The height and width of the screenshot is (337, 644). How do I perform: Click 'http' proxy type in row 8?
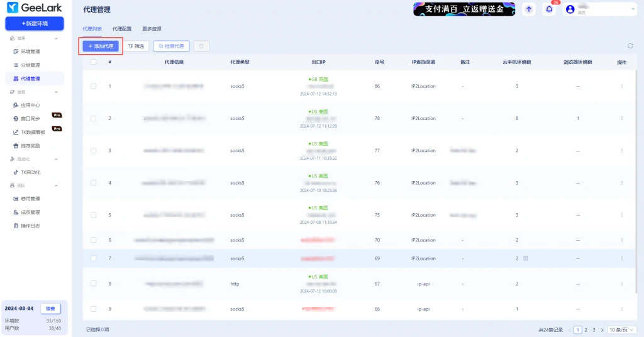[x=235, y=284]
